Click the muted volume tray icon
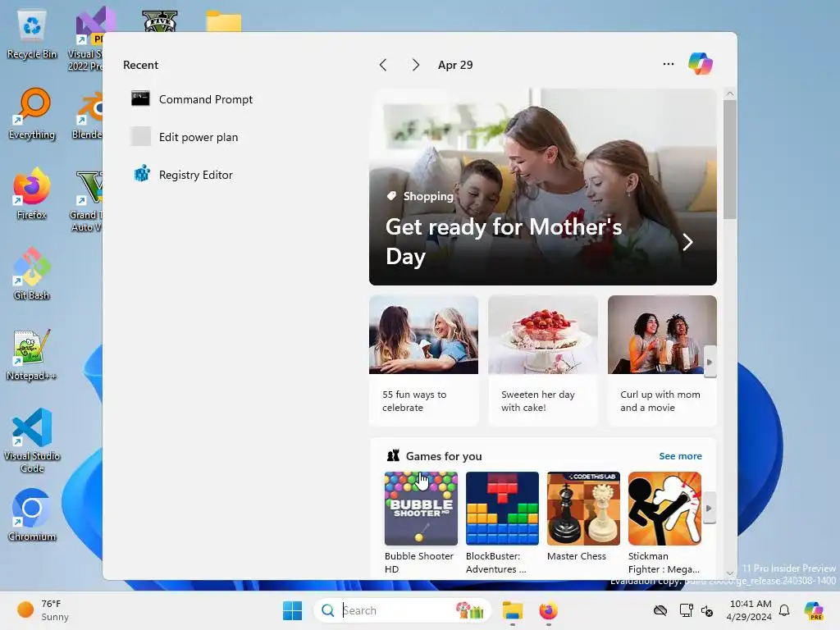Screen dimensions: 840x630 point(707,610)
